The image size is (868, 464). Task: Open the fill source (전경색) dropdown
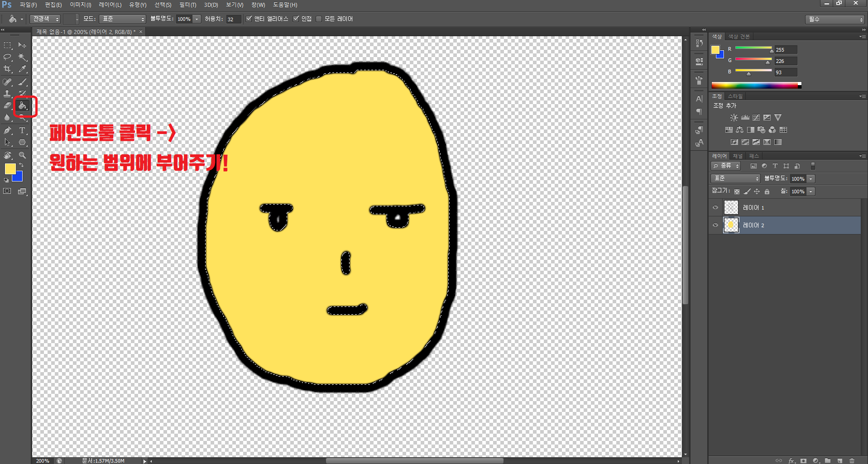45,19
